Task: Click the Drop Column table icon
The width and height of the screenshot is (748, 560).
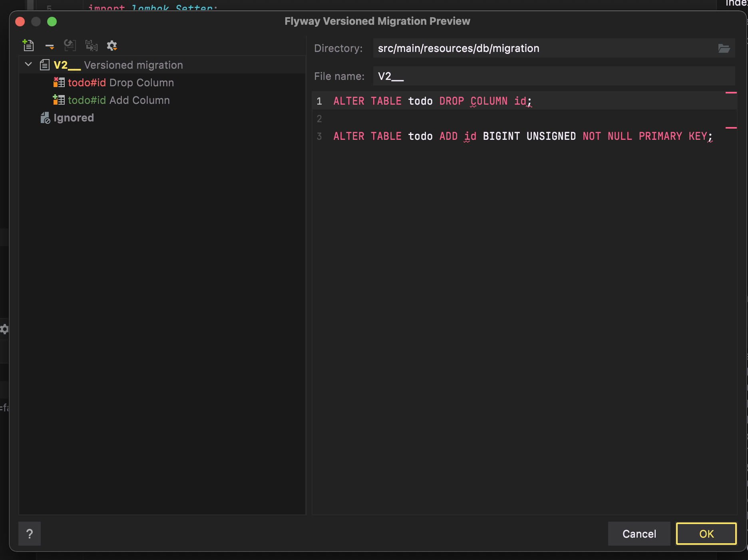Action: click(x=59, y=82)
